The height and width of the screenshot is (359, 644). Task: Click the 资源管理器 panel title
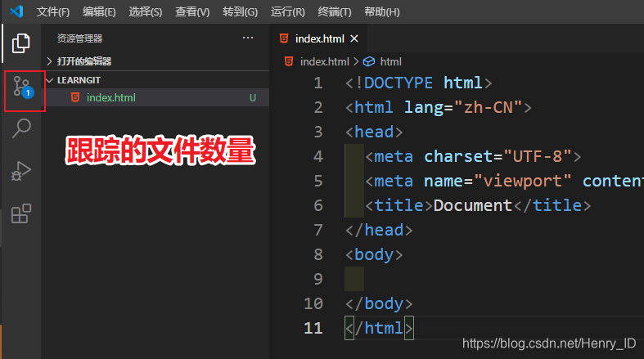[79, 38]
